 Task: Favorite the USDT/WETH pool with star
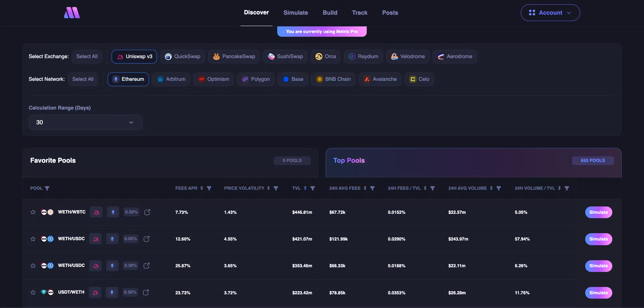[33, 292]
